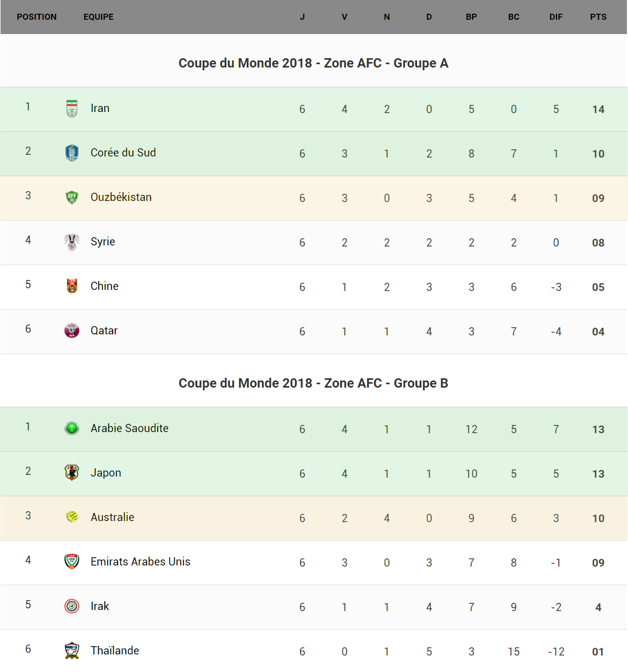The width and height of the screenshot is (628, 672).
Task: Click the Arabie Saoudite green ball icon
Action: (72, 428)
